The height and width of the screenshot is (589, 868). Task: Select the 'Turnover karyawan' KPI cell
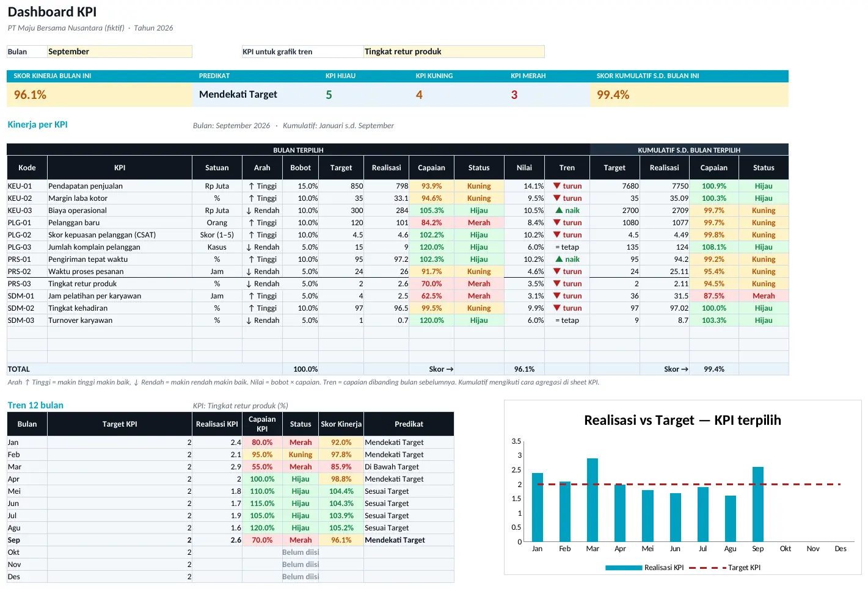tap(120, 320)
